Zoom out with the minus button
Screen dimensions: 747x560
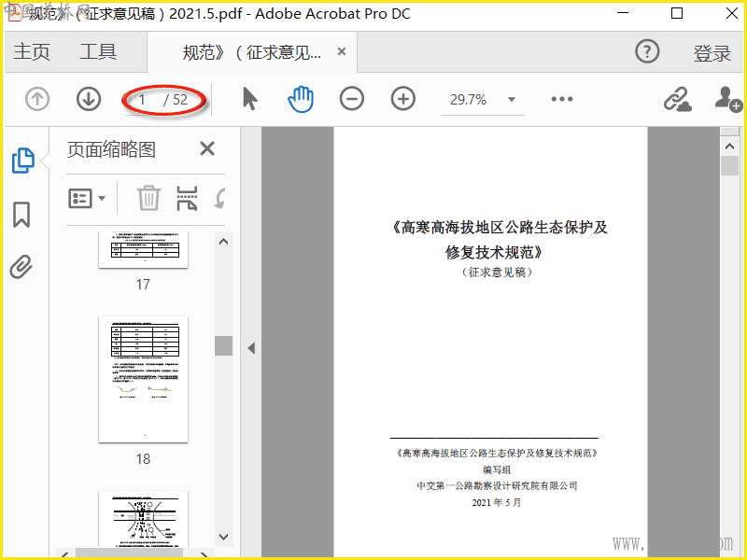[x=352, y=99]
